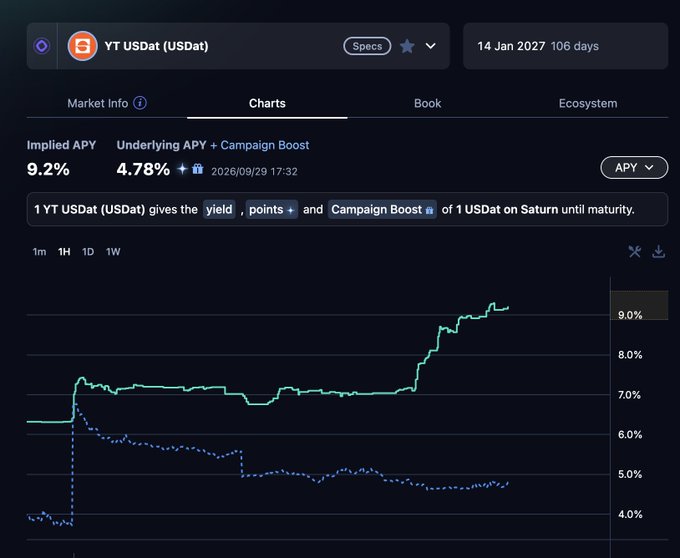Click '1 USDat on Saturn' description text

[x=507, y=209]
